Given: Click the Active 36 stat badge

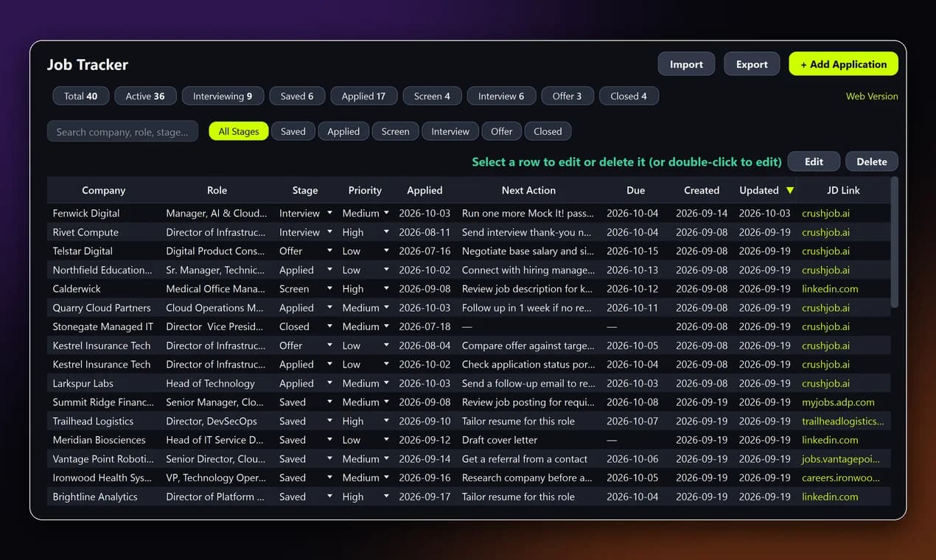Looking at the screenshot, I should point(145,96).
